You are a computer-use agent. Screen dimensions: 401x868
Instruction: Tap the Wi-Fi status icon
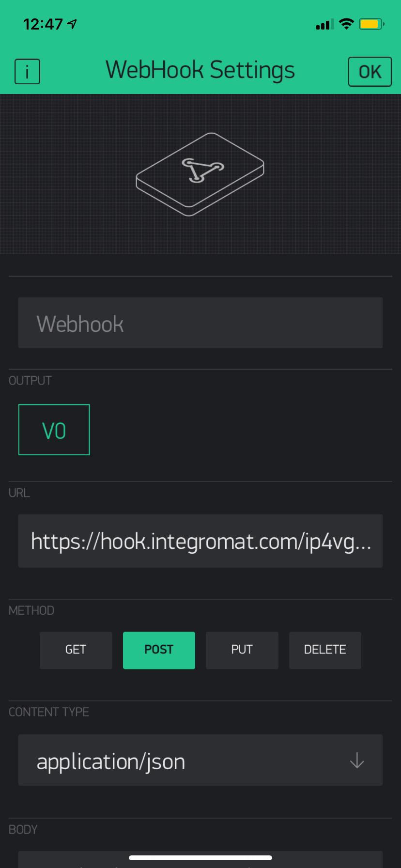pyautogui.click(x=346, y=24)
